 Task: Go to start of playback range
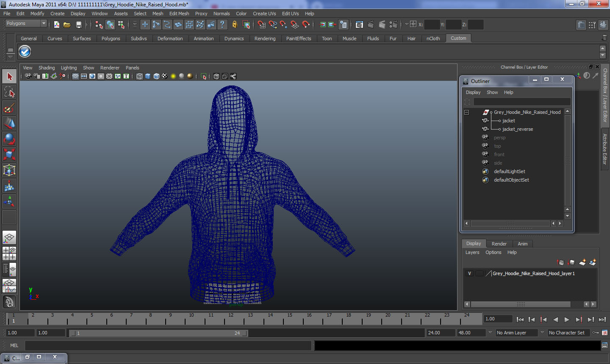520,320
